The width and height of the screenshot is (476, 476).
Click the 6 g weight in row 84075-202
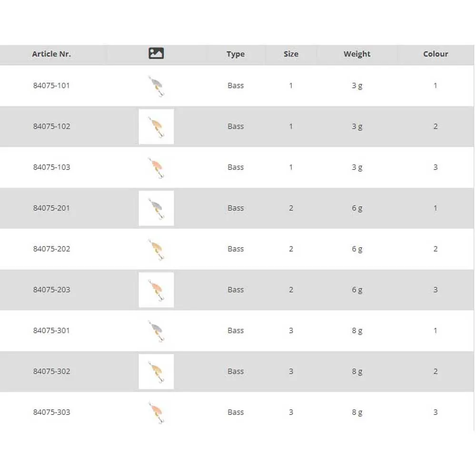pyautogui.click(x=357, y=249)
